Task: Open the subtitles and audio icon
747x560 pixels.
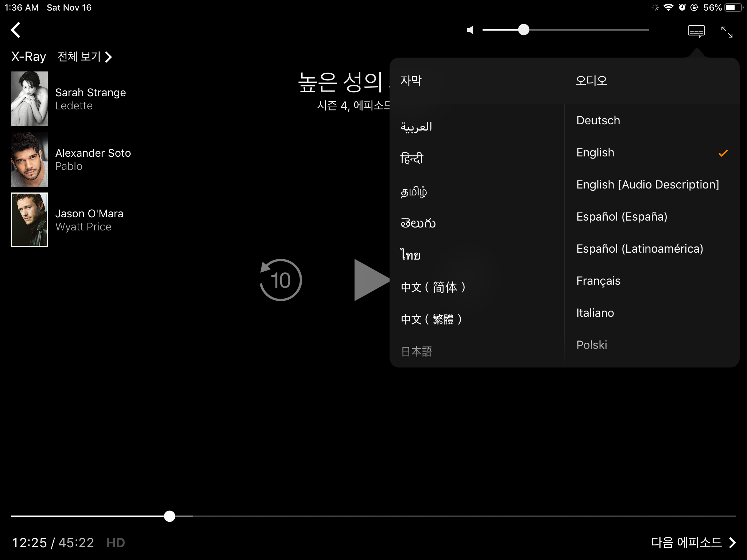Action: [696, 32]
